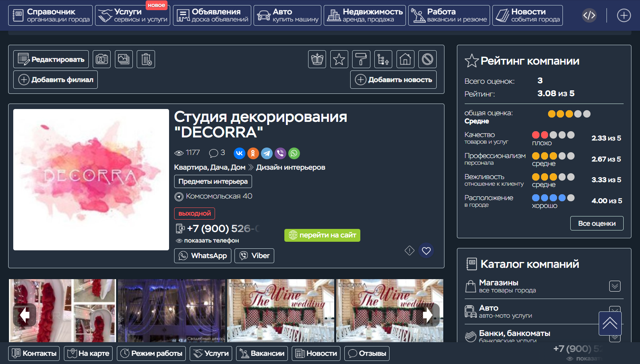Viewport: 640px width, 364px height.
Task: Click the crown icon in toolbar
Action: [x=317, y=59]
